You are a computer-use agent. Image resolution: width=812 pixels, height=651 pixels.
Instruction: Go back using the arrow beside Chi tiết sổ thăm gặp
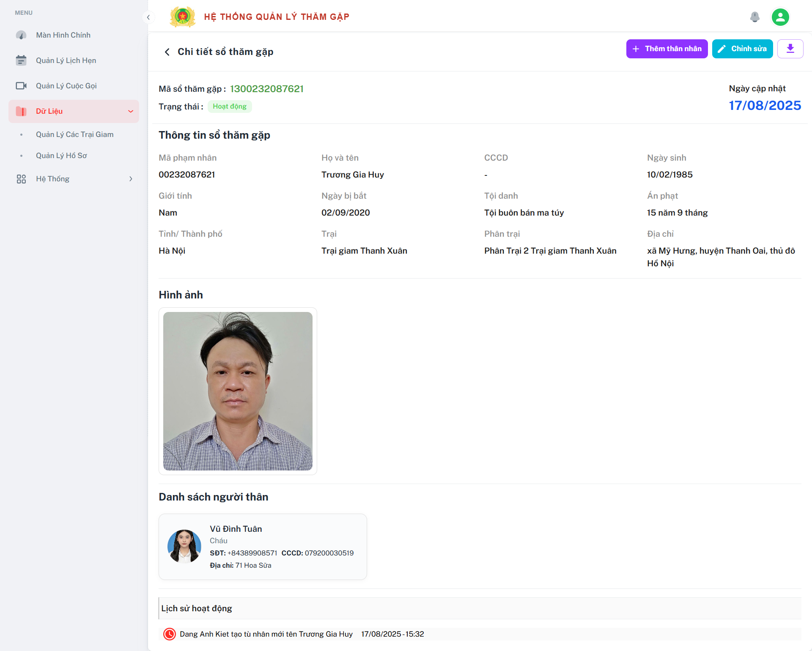coord(167,52)
